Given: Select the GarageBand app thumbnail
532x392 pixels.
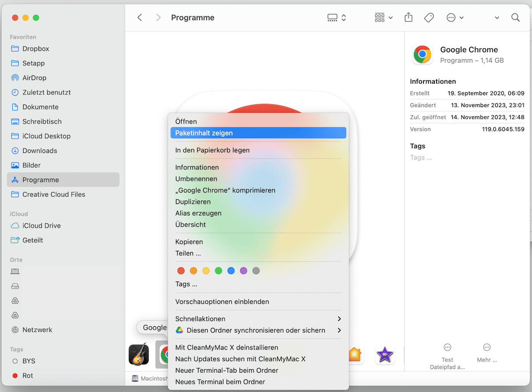Looking at the screenshot, I should (139, 354).
